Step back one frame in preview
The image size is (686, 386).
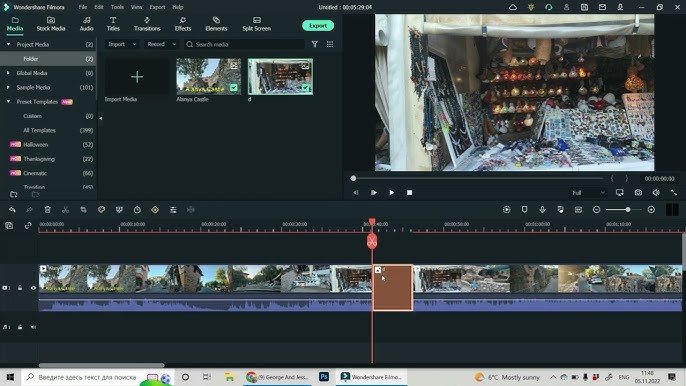(356, 193)
